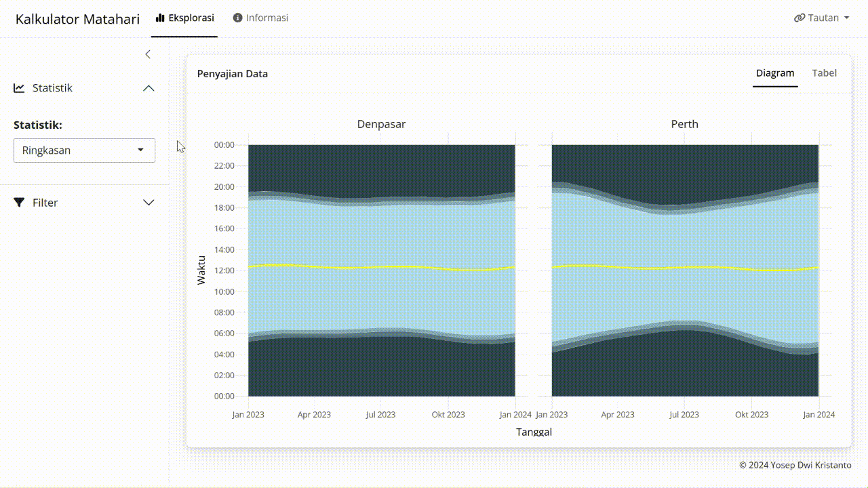Click the info circle icon beside Informasi
Image resolution: width=868 pixels, height=488 pixels.
click(237, 18)
